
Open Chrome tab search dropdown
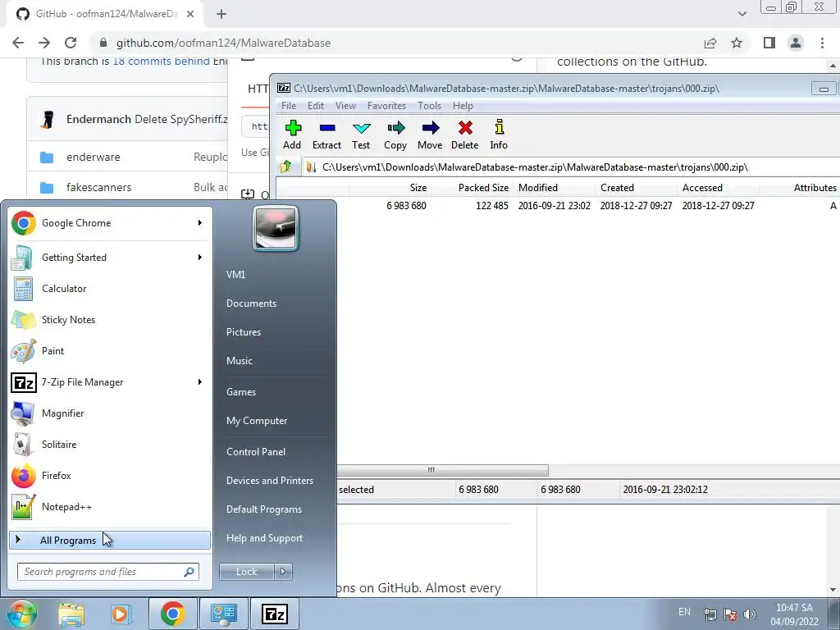742,14
